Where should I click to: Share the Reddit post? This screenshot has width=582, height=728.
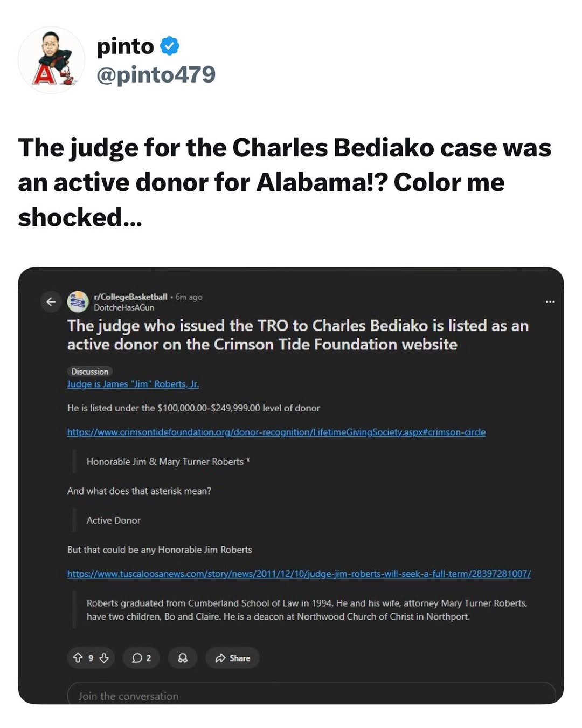pos(232,658)
